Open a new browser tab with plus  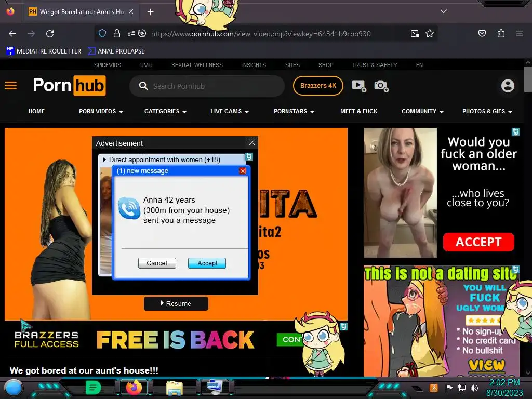pyautogui.click(x=150, y=12)
